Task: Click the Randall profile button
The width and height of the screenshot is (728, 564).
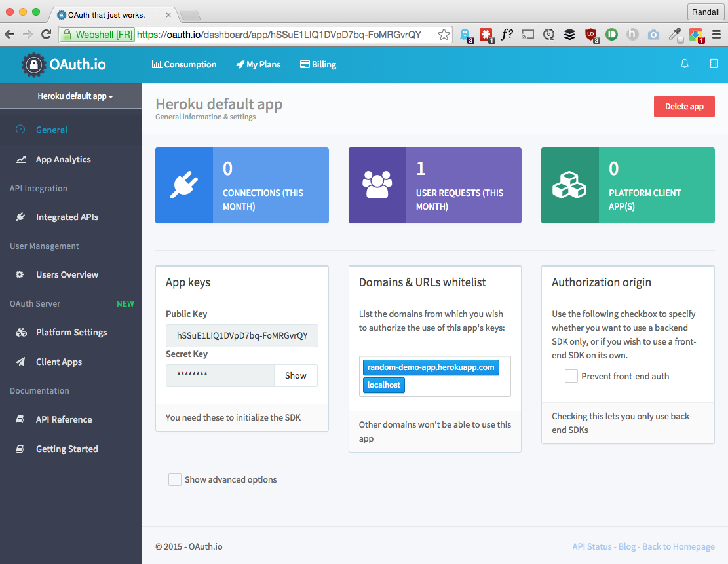Action: tap(705, 12)
